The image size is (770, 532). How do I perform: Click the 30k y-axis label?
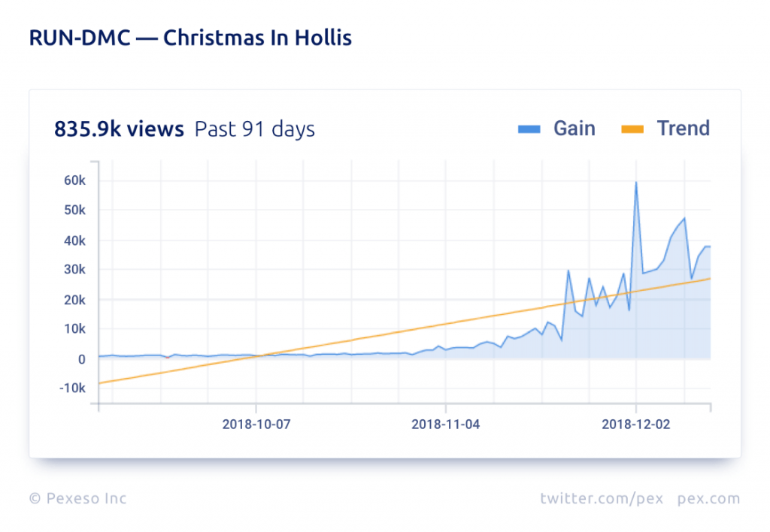(x=74, y=270)
